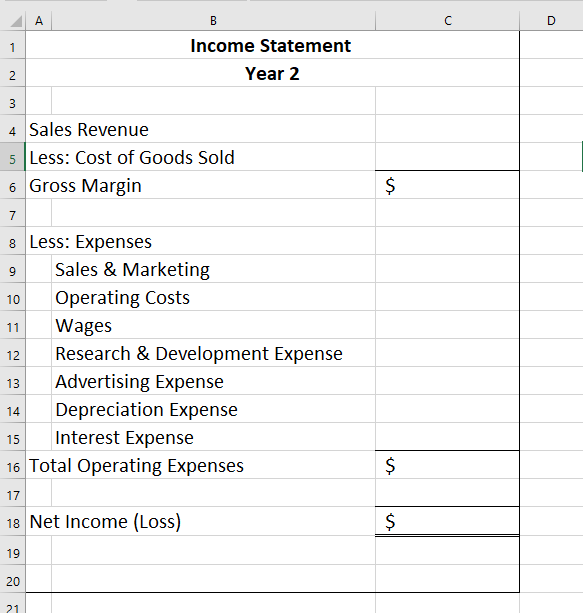
Task: Click the Total Operating Expenses dollar cell
Action: pyautogui.click(x=448, y=465)
